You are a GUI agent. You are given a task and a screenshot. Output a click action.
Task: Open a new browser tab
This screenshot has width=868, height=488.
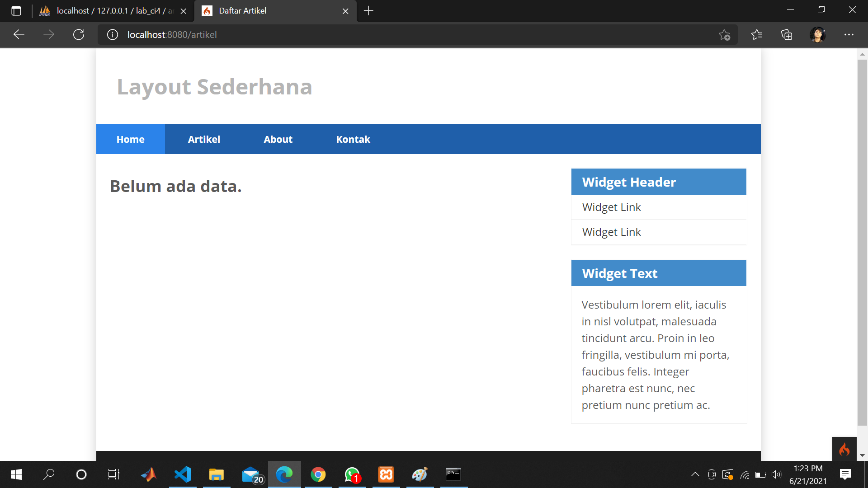[x=368, y=11]
